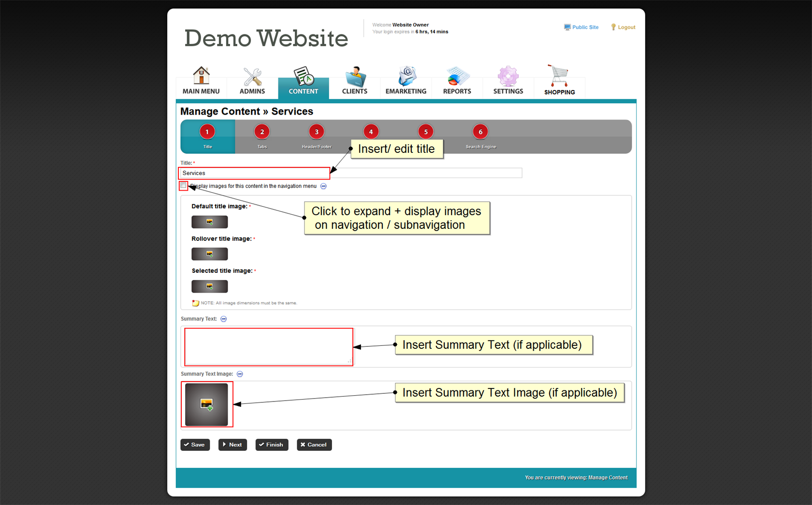Jump to step 6 Search Engine
This screenshot has height=505, width=812.
pyautogui.click(x=480, y=132)
